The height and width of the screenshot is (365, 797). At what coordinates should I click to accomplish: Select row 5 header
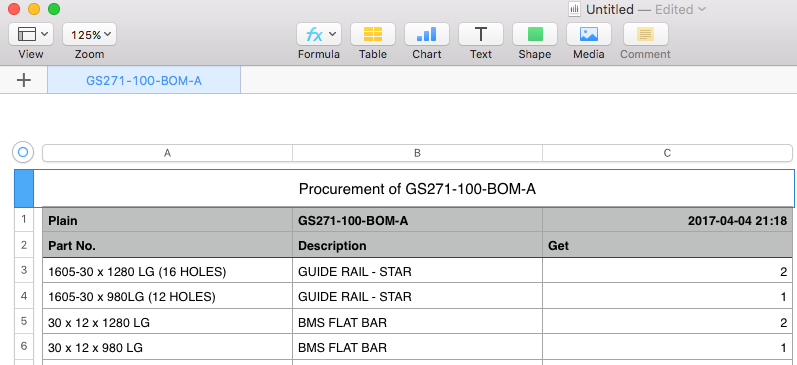point(24,321)
